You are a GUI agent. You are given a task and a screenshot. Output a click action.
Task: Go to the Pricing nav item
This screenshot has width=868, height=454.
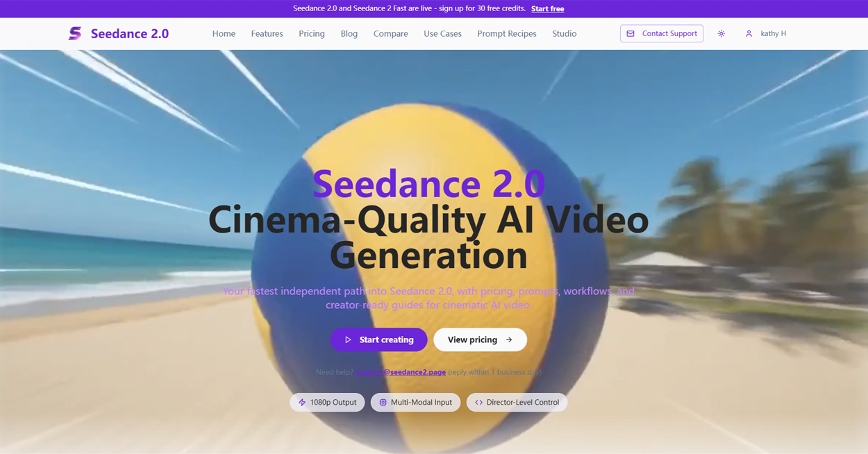coord(312,33)
